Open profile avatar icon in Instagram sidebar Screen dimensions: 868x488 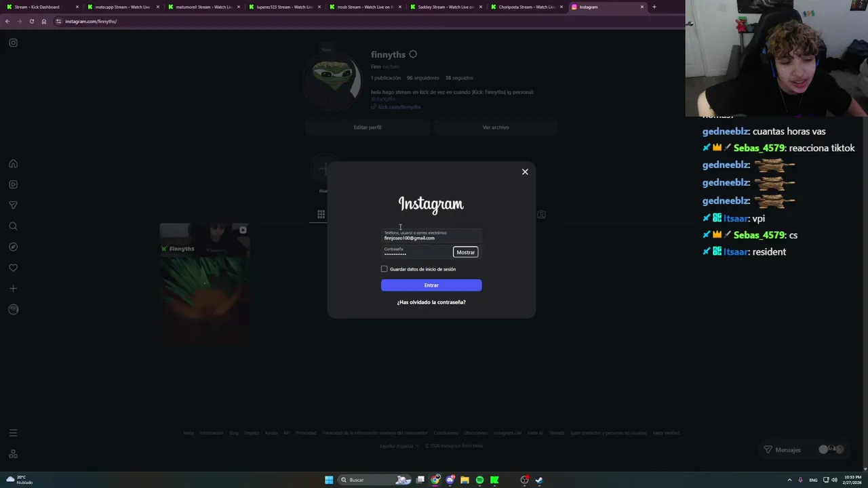[13, 310]
